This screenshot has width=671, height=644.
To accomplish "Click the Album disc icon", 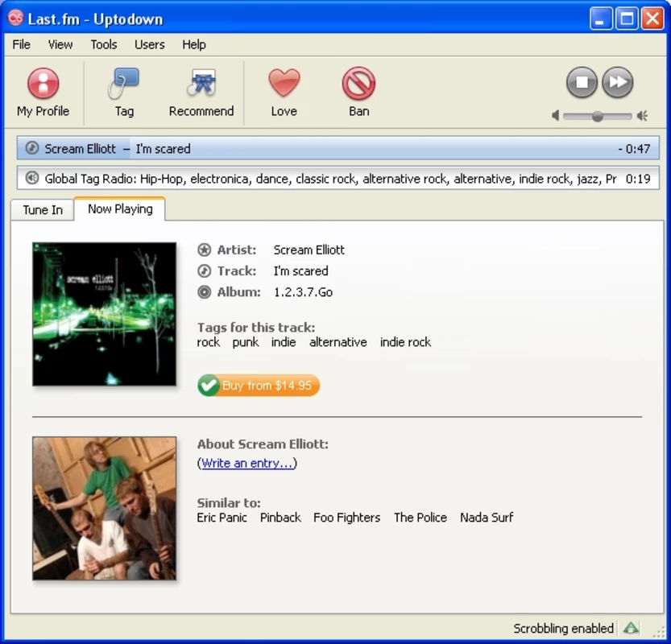I will [204, 292].
